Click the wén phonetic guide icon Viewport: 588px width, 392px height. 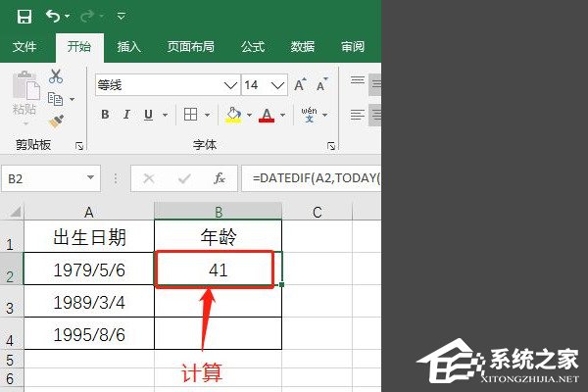(x=309, y=115)
